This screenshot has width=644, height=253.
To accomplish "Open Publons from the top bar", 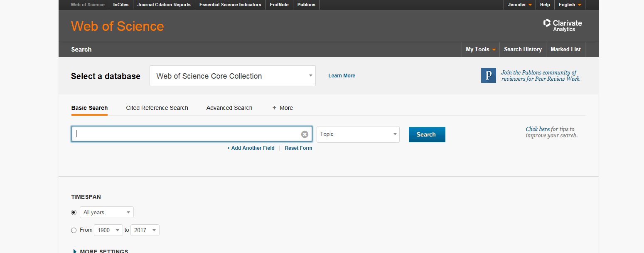I will [306, 5].
